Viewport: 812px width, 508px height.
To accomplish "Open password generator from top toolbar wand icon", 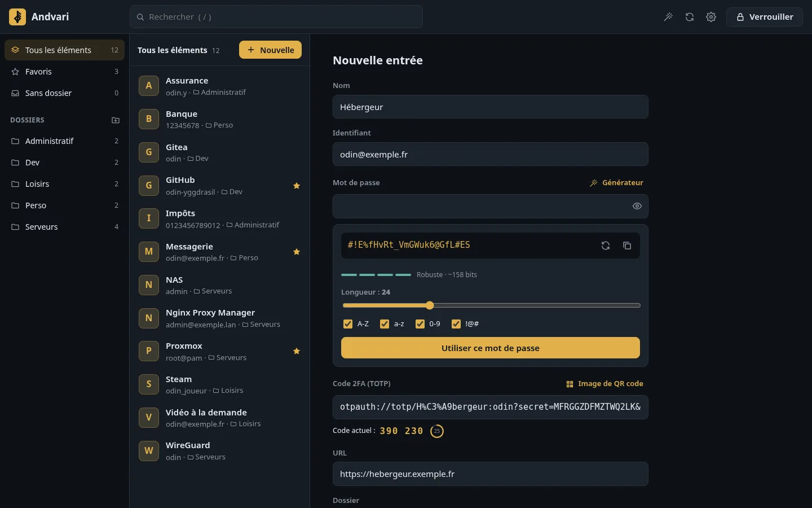I will point(668,17).
